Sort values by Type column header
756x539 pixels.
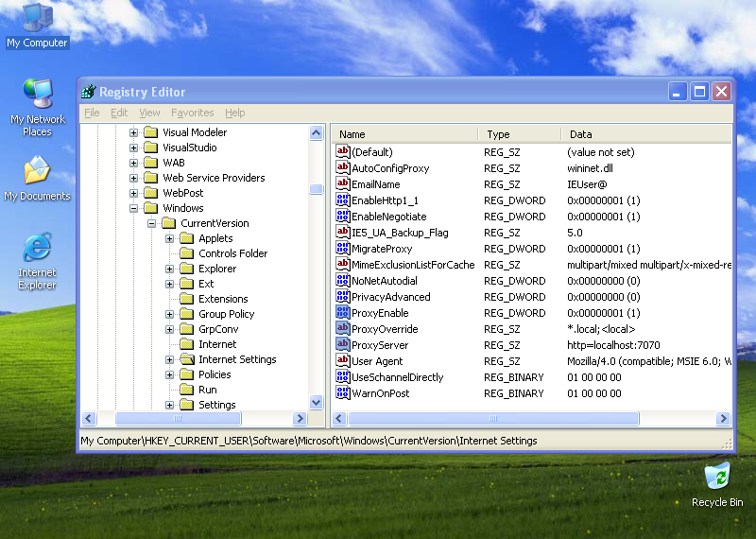pyautogui.click(x=520, y=134)
